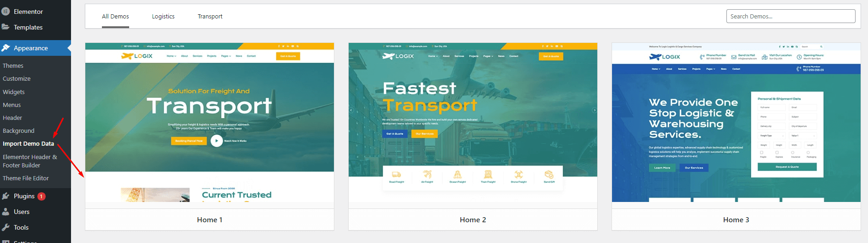Image resolution: width=868 pixels, height=243 pixels.
Task: Switch to the All Demos tab
Action: pyautogui.click(x=115, y=17)
